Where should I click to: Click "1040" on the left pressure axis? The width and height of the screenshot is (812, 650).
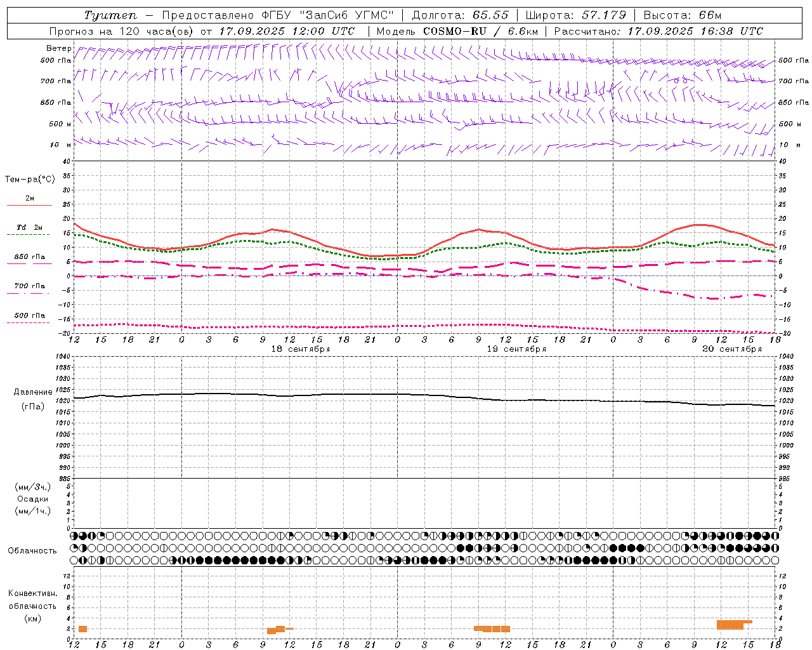coord(63,356)
